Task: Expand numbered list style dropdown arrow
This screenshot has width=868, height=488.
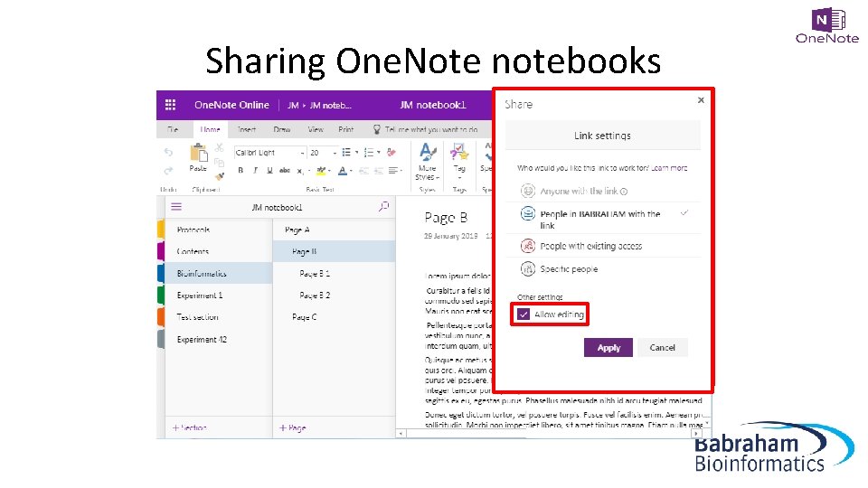Action: coord(379,152)
